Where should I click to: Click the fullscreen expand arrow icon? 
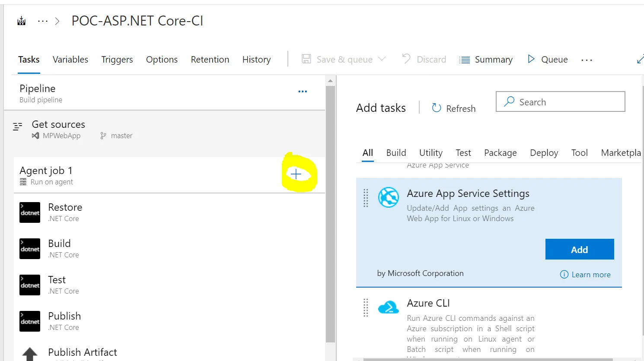tap(640, 60)
